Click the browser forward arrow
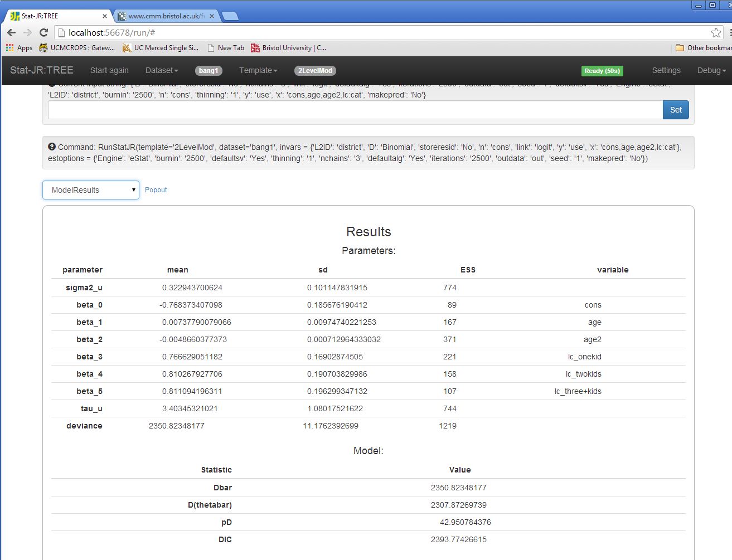The height and width of the screenshot is (560, 732). [x=27, y=32]
